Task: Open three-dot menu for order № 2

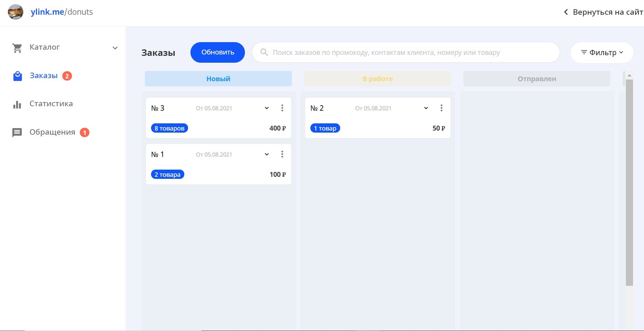Action: click(x=442, y=108)
